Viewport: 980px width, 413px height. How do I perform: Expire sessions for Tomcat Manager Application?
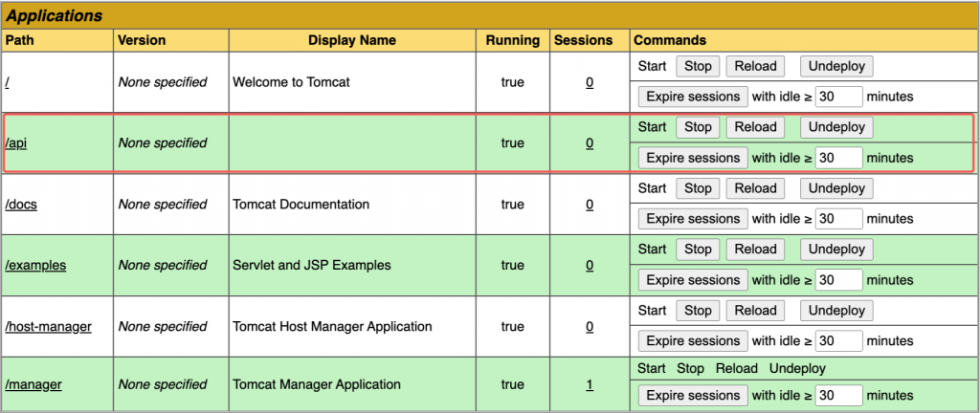pos(693,396)
